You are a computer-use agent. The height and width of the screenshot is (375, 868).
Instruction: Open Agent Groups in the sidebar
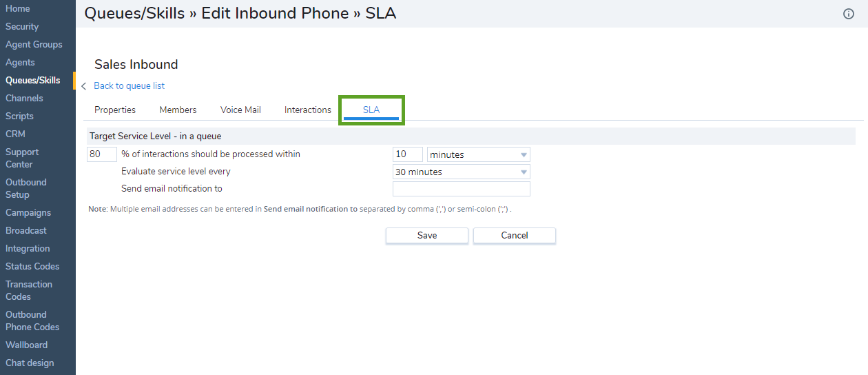tap(34, 44)
